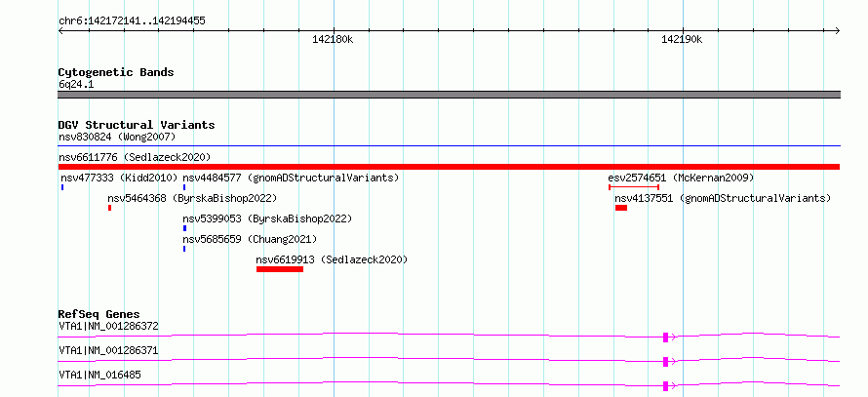The height and width of the screenshot is (397, 868).
Task: Select the blue marker under nsv4484577
Action: point(184,187)
